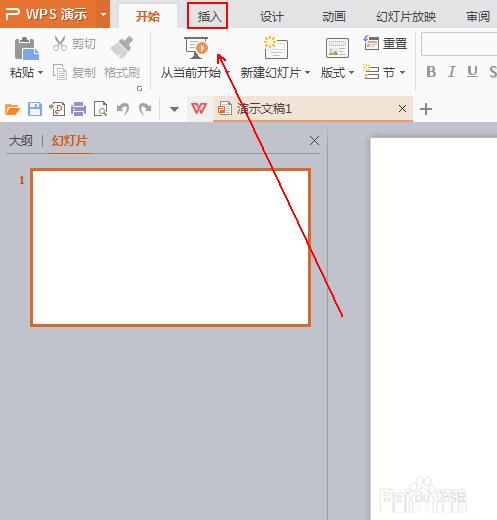The width and height of the screenshot is (497, 520).
Task: Click the Save floppy disk icon
Action: pyautogui.click(x=35, y=109)
